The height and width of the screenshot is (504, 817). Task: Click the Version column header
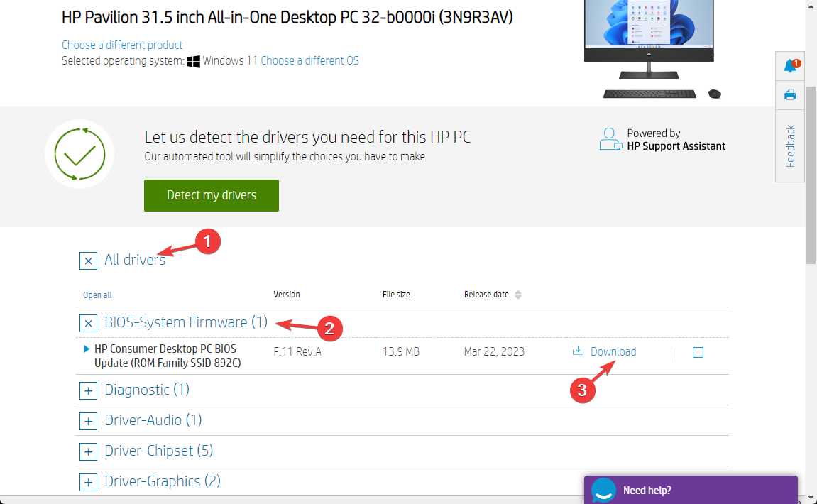(x=287, y=295)
